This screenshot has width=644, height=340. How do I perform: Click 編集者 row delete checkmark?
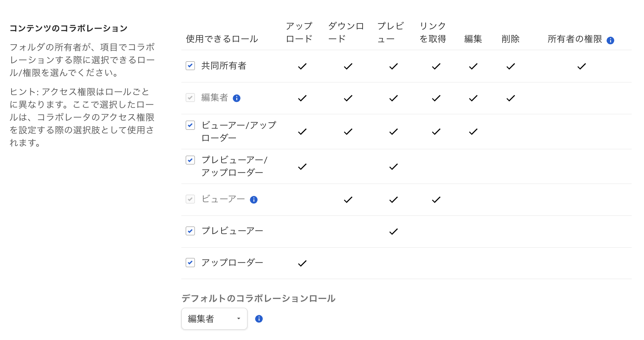(511, 98)
